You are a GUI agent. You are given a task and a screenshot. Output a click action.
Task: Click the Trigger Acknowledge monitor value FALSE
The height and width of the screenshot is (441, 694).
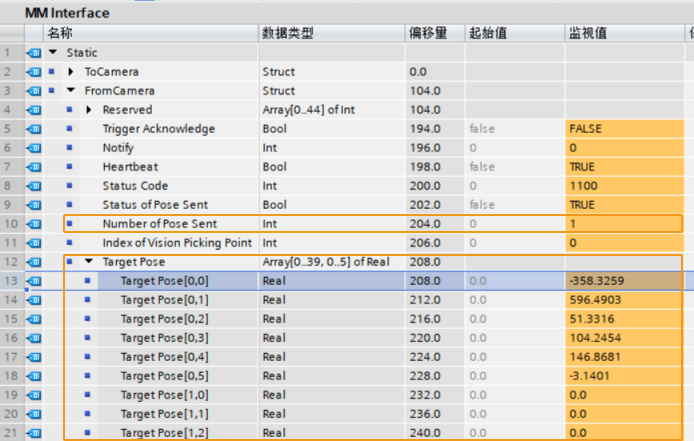586,129
